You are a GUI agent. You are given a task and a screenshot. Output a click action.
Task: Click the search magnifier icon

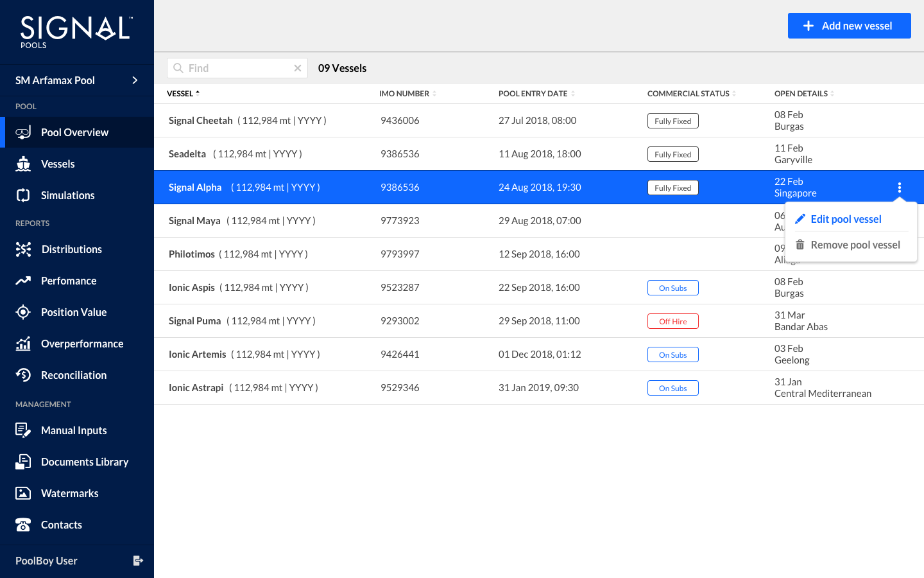(x=178, y=68)
